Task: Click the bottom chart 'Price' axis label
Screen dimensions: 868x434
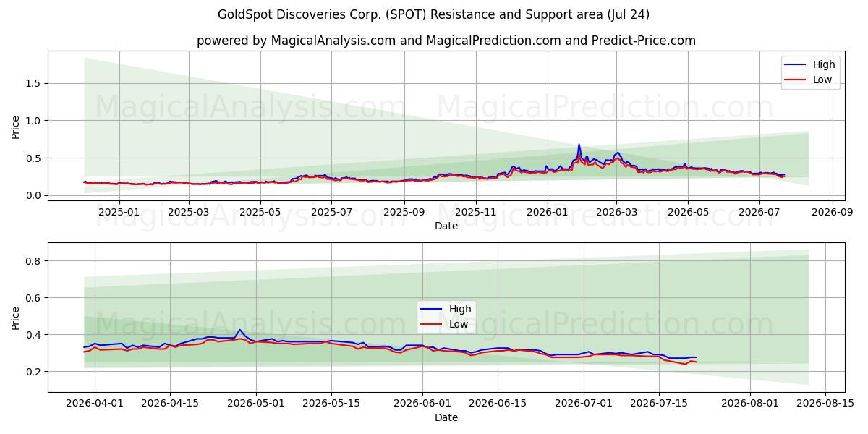Action: (16, 318)
